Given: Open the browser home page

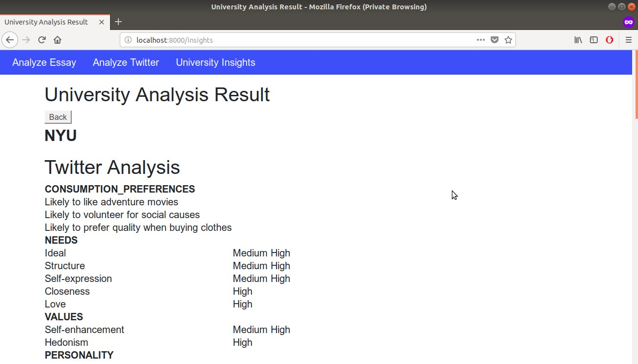Looking at the screenshot, I should (x=57, y=40).
